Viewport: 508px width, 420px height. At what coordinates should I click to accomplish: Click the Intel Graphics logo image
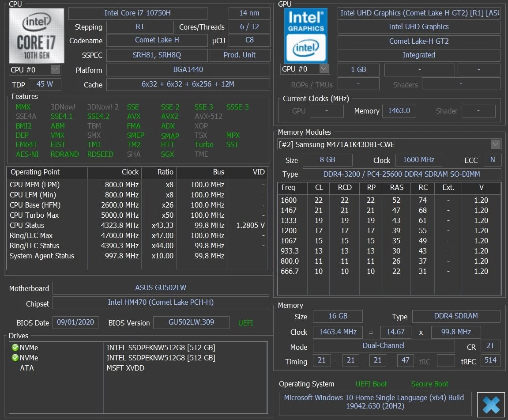point(305,35)
